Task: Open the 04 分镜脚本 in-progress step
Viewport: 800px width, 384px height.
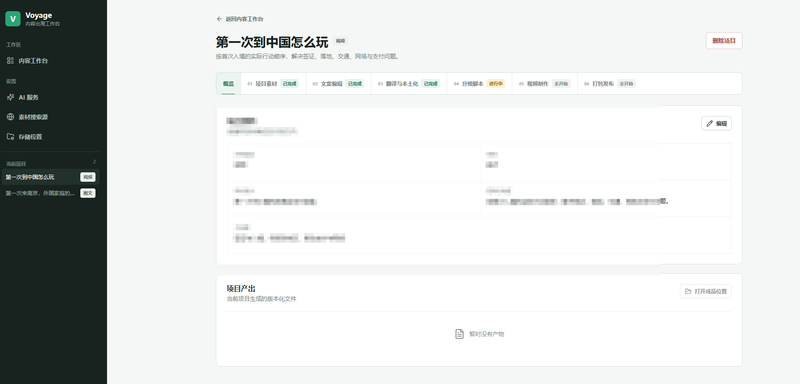Action: point(479,84)
